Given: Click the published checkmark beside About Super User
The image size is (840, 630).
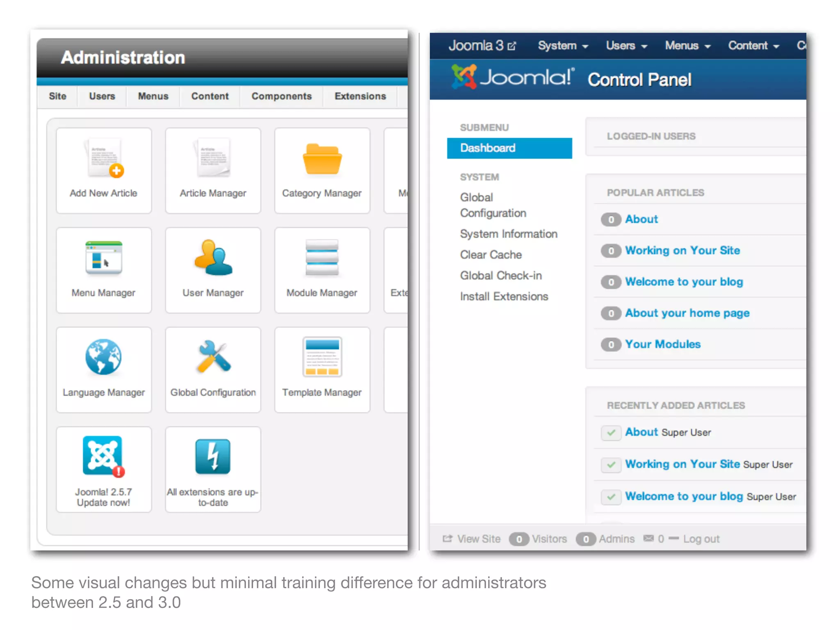Looking at the screenshot, I should (611, 433).
